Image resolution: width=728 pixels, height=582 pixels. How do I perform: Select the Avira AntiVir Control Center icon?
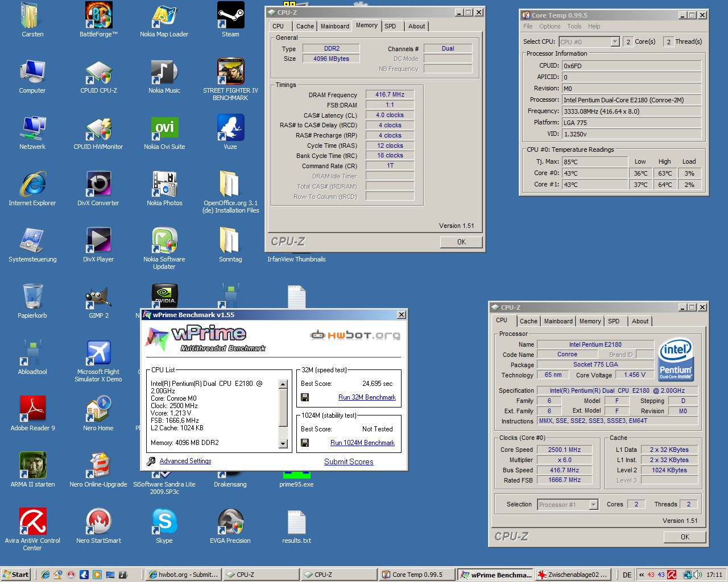[32, 530]
